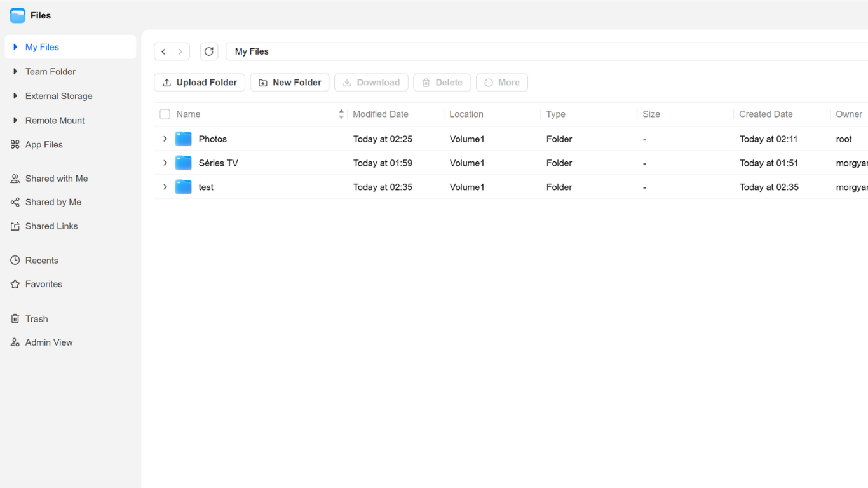
Task: Click the refresh icon beside path bar
Action: coord(209,51)
